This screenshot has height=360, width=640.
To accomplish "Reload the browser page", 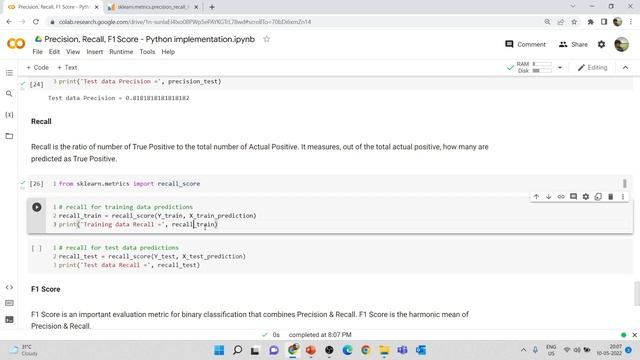I will pos(36,22).
